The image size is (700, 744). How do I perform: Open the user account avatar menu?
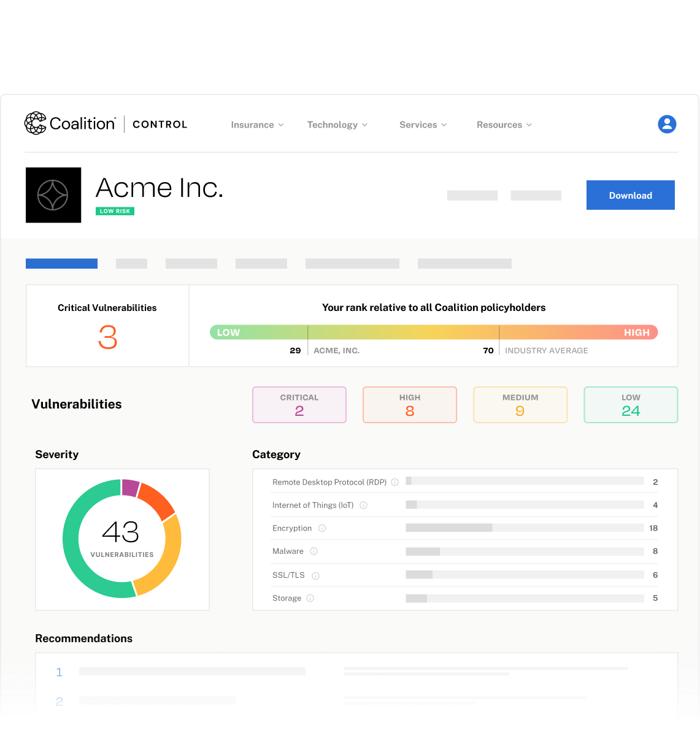(667, 124)
